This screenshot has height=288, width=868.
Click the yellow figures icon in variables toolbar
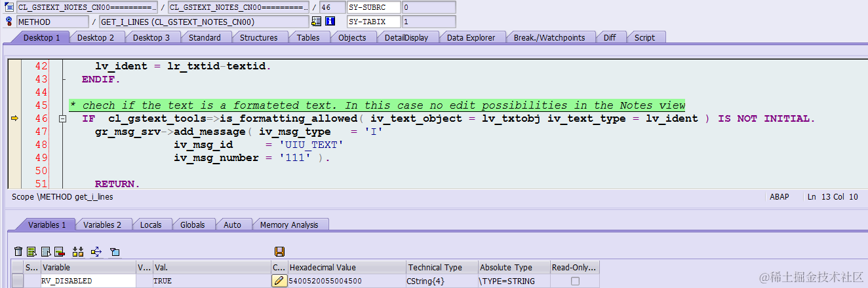click(78, 251)
